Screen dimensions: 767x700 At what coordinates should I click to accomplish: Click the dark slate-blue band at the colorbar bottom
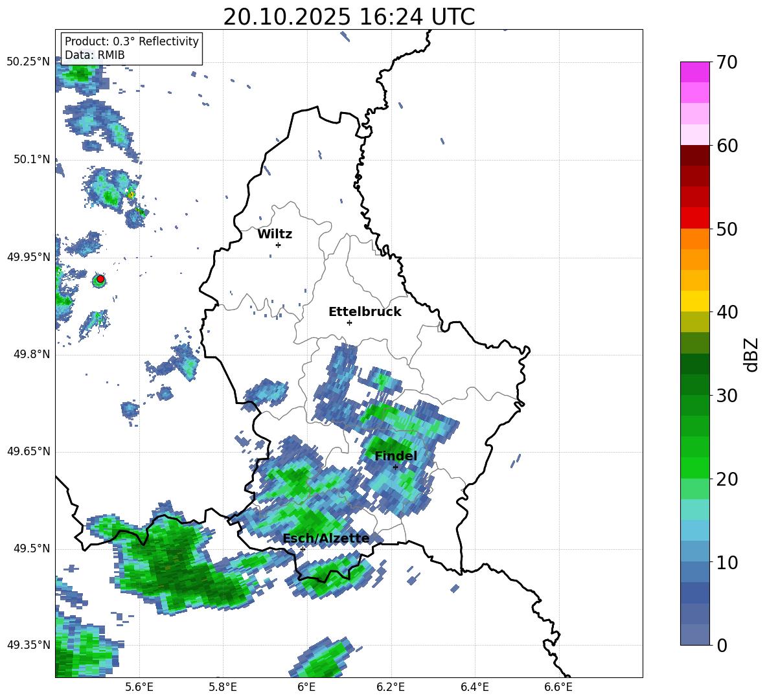[695, 635]
